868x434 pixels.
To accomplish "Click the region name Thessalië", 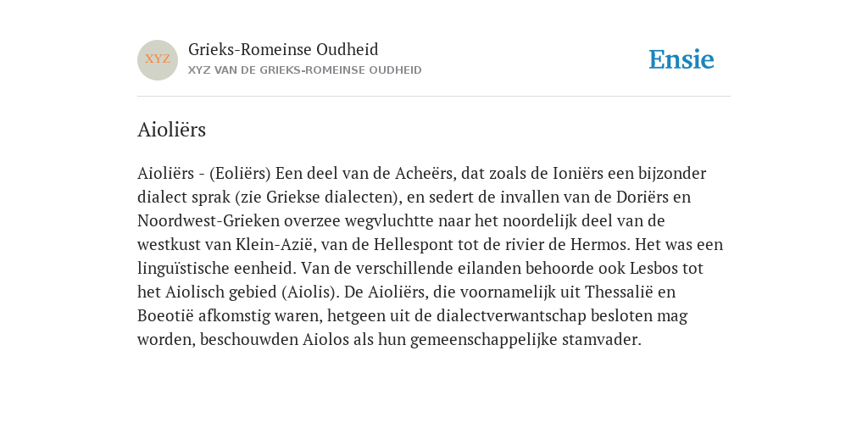I will pos(621,292).
